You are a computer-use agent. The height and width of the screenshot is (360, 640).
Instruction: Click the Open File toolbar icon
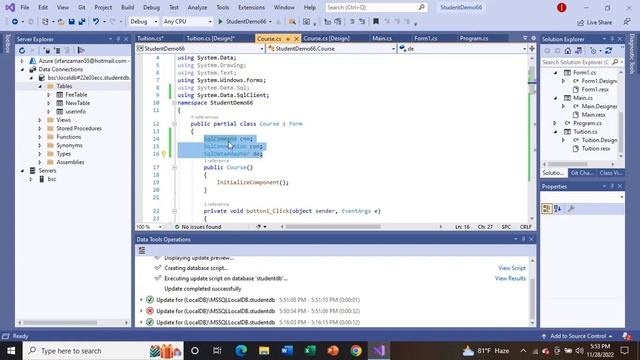61,22
